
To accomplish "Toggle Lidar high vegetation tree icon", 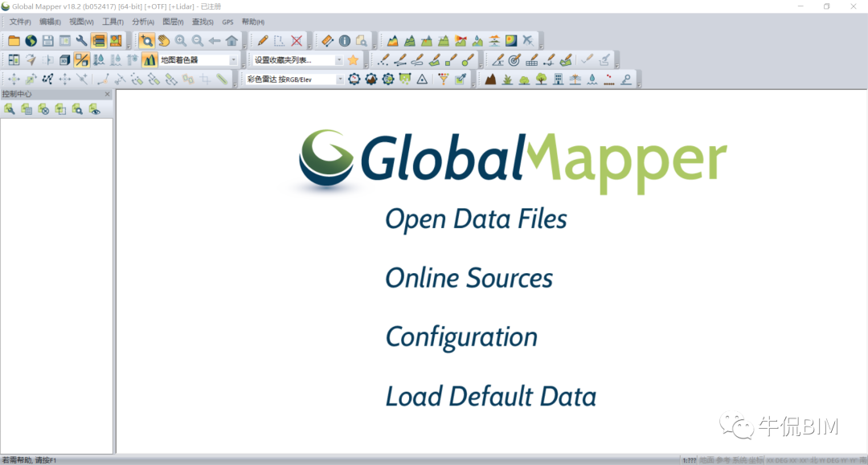I will (x=542, y=79).
